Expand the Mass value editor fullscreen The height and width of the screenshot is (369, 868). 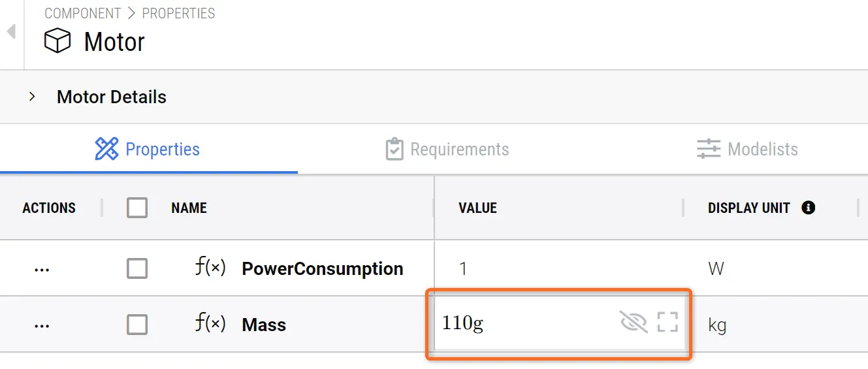[667, 322]
